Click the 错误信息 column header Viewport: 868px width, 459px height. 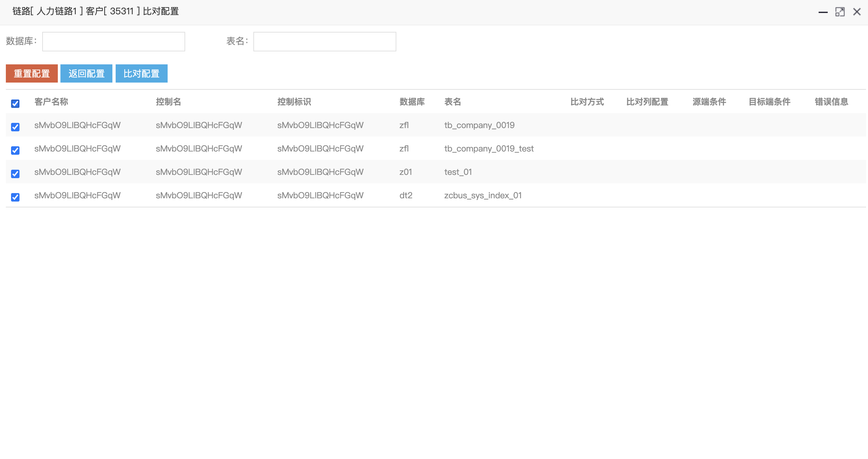831,102
